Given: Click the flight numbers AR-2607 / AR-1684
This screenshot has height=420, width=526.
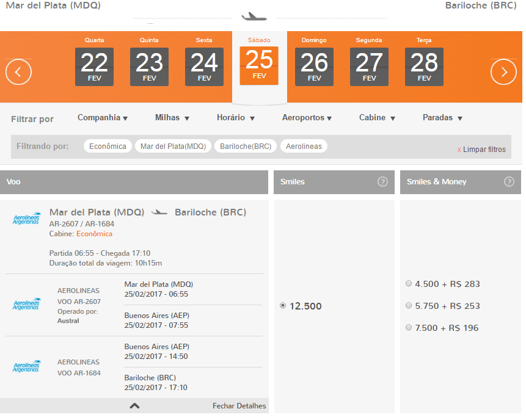Looking at the screenshot, I should click(x=81, y=223).
